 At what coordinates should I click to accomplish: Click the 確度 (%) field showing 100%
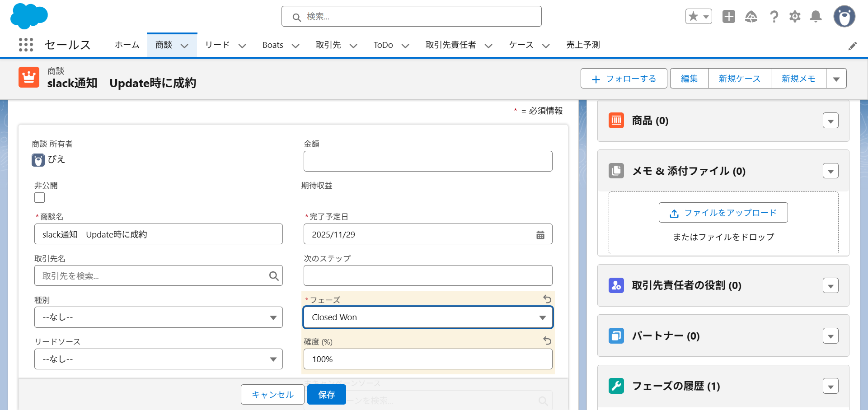(428, 359)
